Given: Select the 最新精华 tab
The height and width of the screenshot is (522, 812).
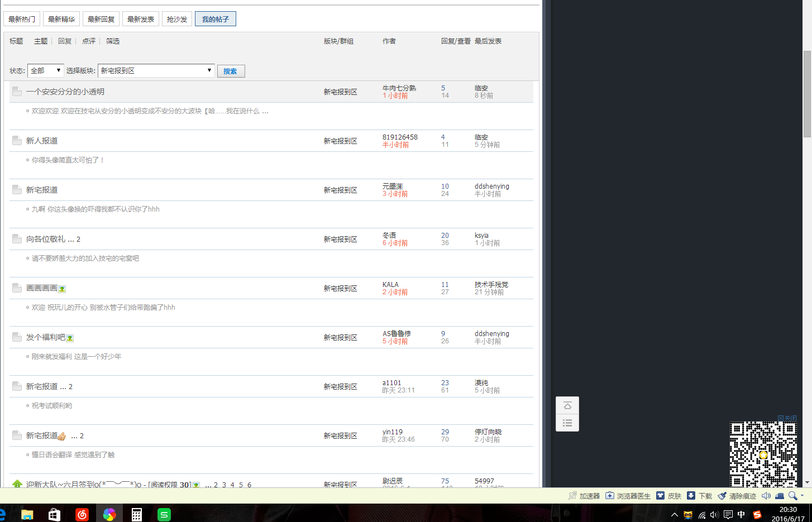Looking at the screenshot, I should pyautogui.click(x=61, y=19).
